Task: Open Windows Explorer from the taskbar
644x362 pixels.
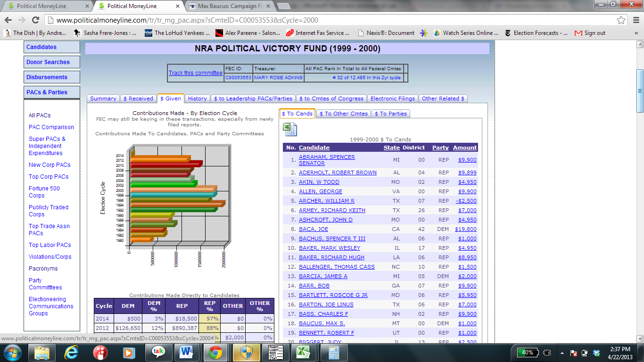Action: 42,353
